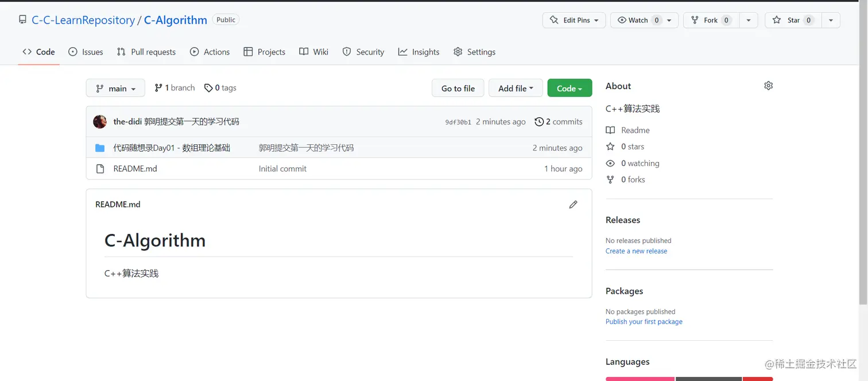Click the eye icon beside 0 watching

tap(610, 163)
